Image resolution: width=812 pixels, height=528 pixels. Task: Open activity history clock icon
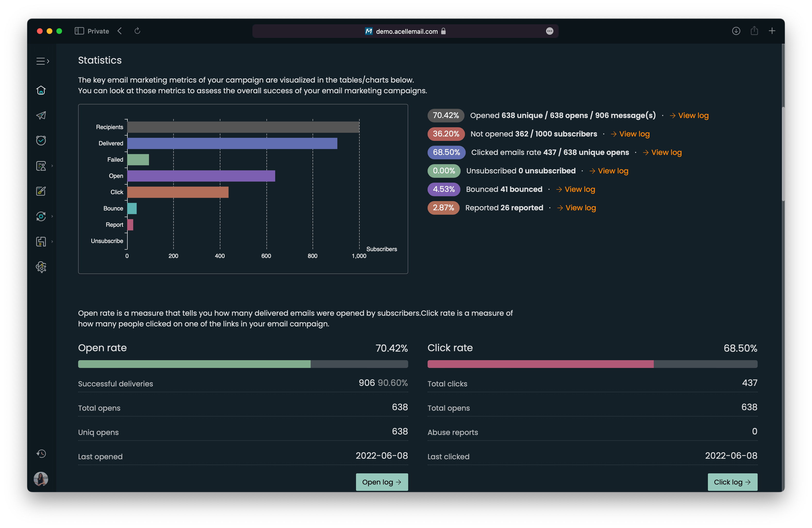41,453
